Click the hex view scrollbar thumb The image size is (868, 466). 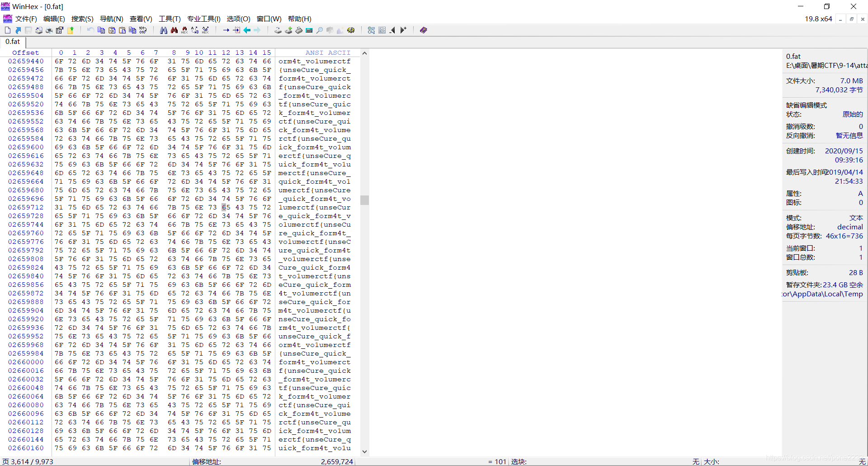point(364,200)
